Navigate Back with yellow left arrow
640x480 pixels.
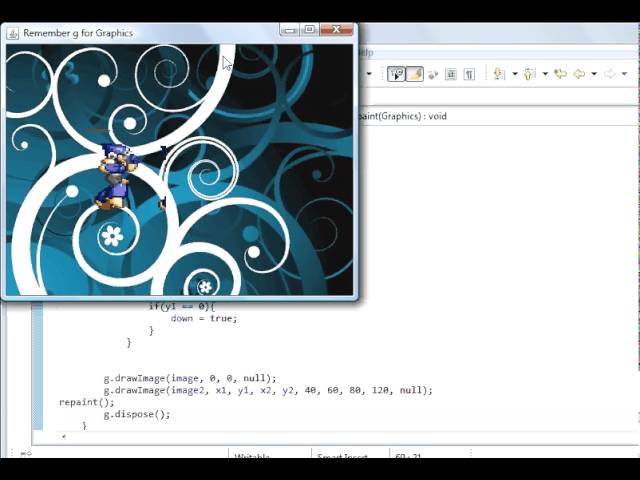[579, 74]
